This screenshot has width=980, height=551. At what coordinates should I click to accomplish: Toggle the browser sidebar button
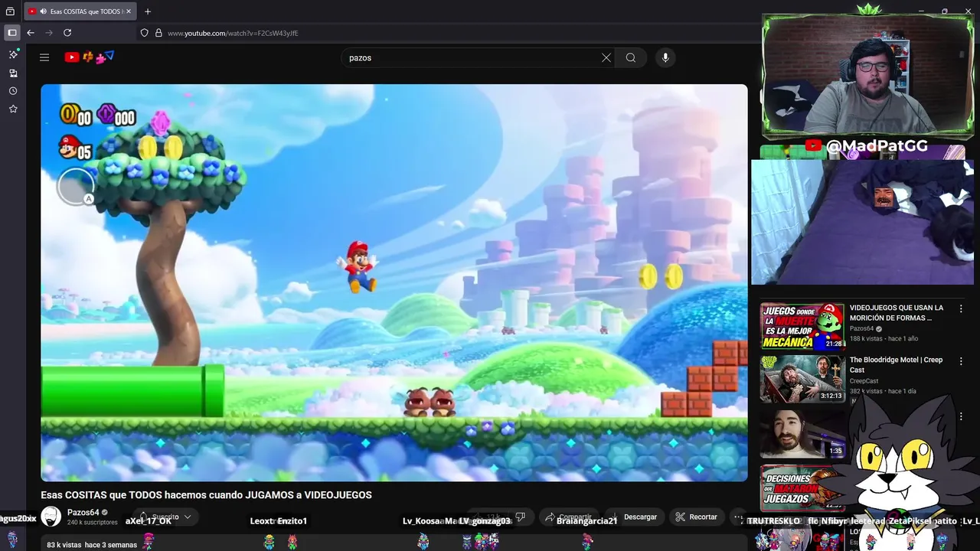point(11,33)
